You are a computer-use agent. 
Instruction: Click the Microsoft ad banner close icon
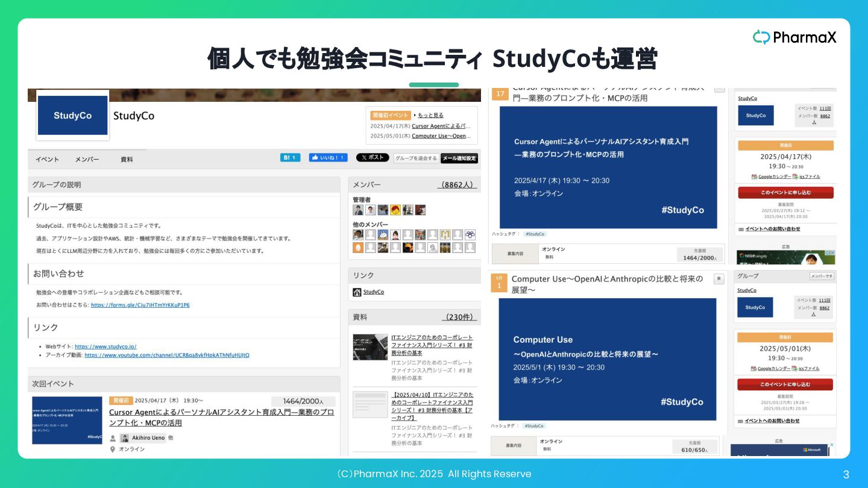pyautogui.click(x=832, y=445)
